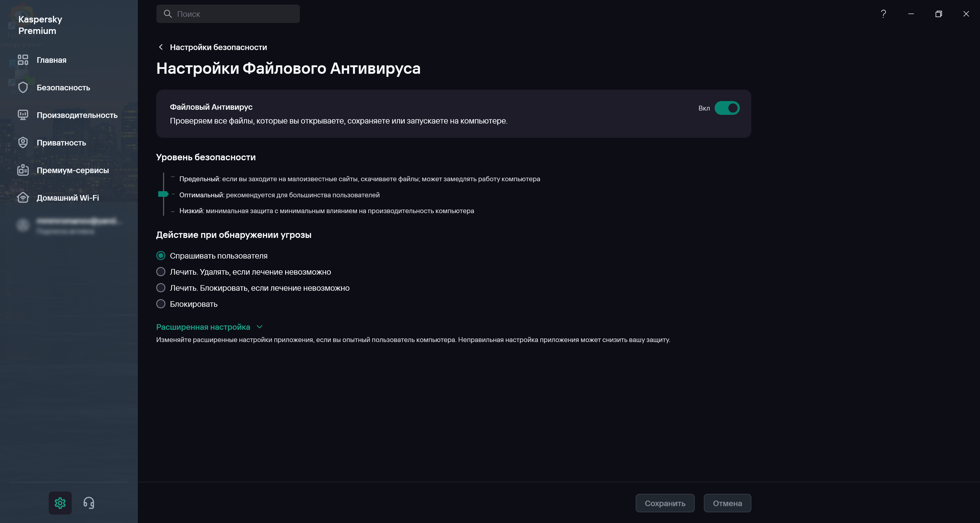
Task: Click the Home Wi-Fi house icon
Action: pos(23,198)
